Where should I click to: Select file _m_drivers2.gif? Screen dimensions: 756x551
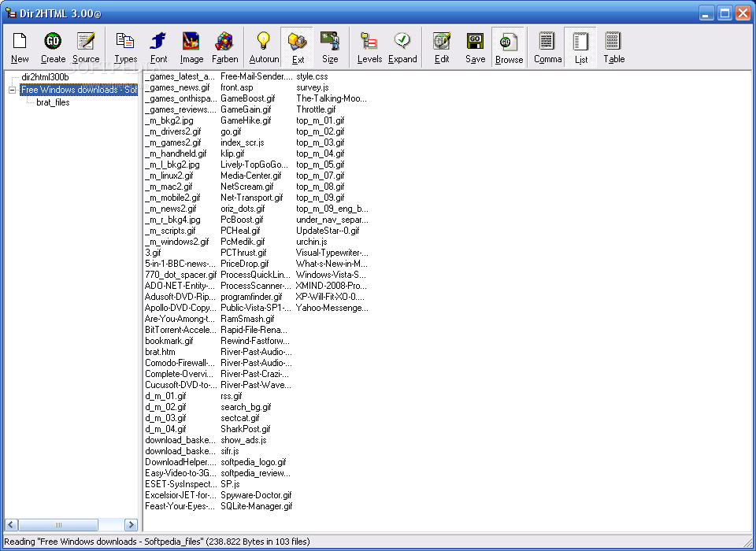pyautogui.click(x=173, y=131)
